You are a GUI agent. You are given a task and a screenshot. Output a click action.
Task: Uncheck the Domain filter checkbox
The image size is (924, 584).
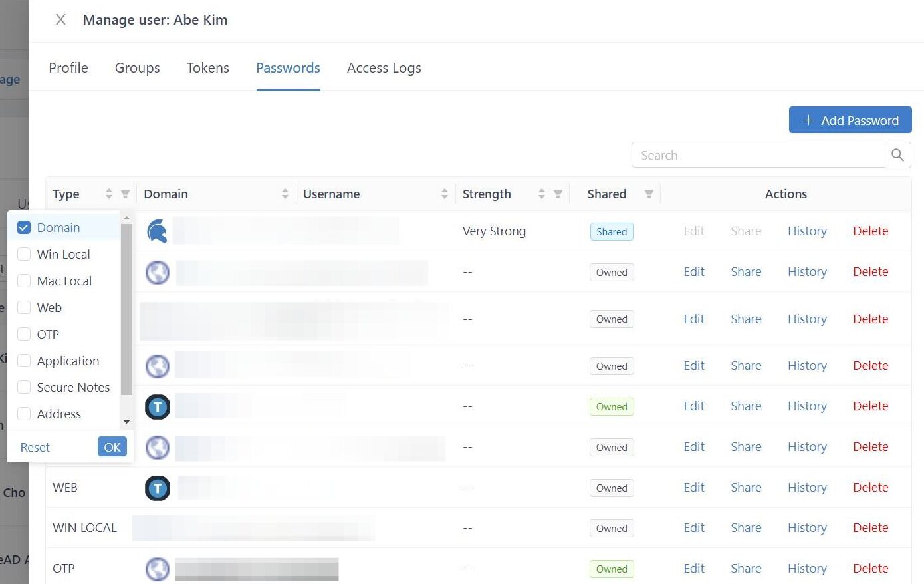point(24,227)
